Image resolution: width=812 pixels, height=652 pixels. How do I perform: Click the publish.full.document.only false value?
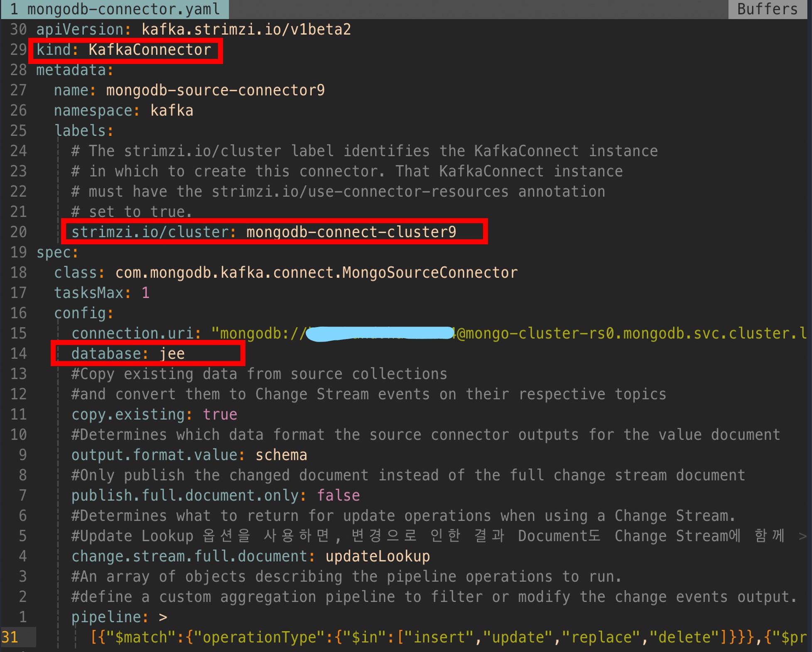coord(338,495)
